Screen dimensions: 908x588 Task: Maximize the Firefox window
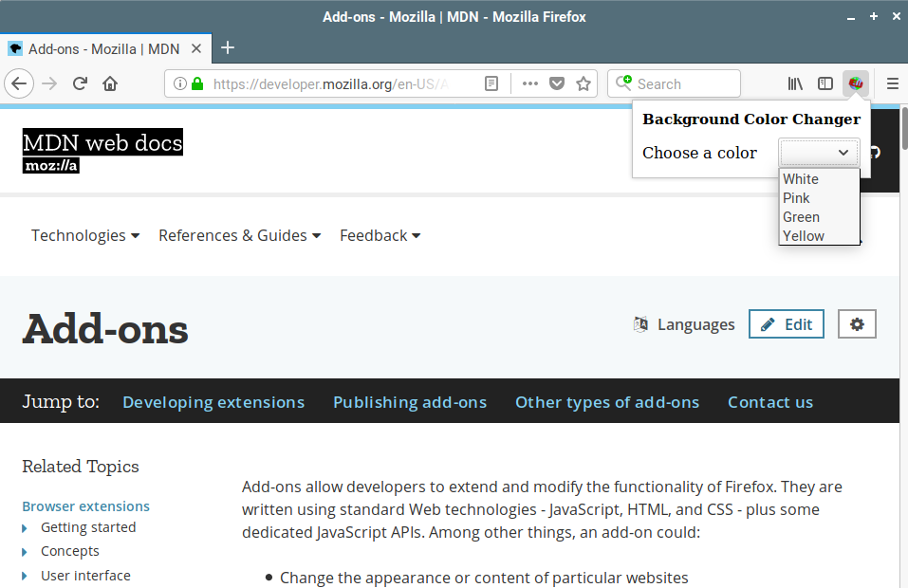coord(874,17)
